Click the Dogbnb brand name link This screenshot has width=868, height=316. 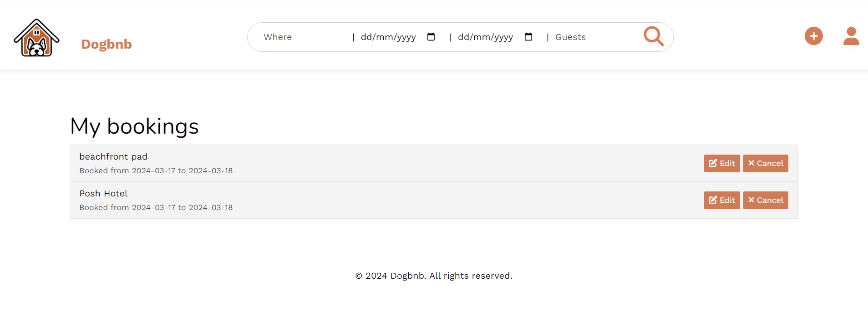[107, 44]
